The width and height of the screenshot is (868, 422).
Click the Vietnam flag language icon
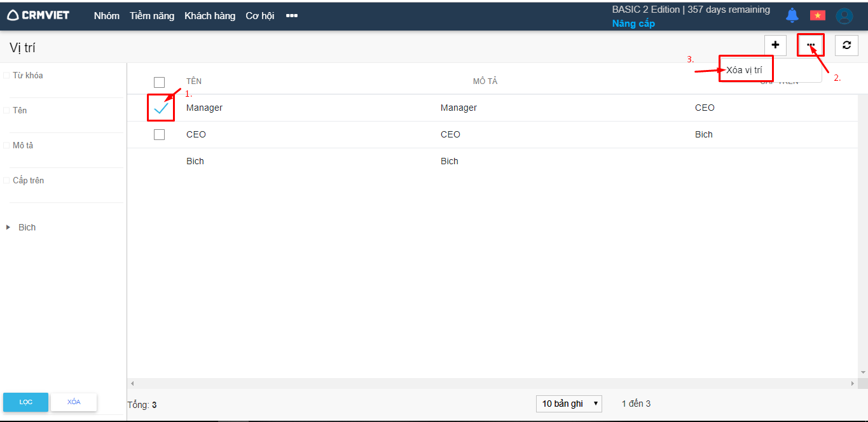tap(817, 15)
